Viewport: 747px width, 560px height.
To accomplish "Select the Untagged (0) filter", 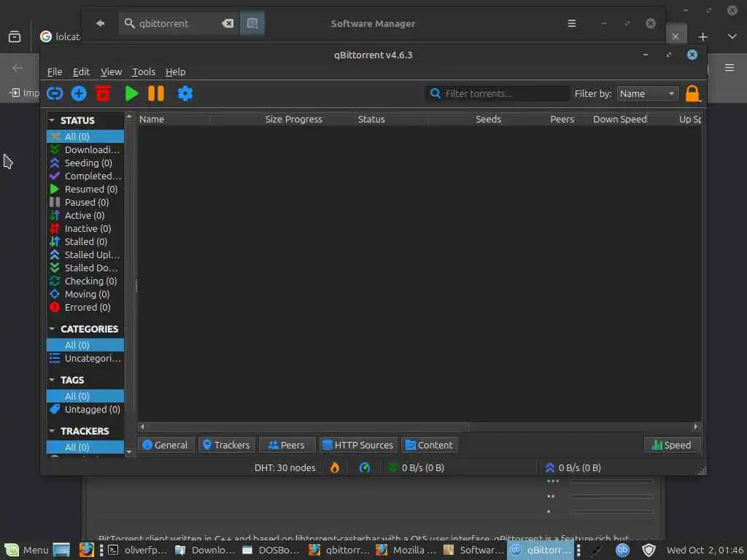I will click(85, 410).
